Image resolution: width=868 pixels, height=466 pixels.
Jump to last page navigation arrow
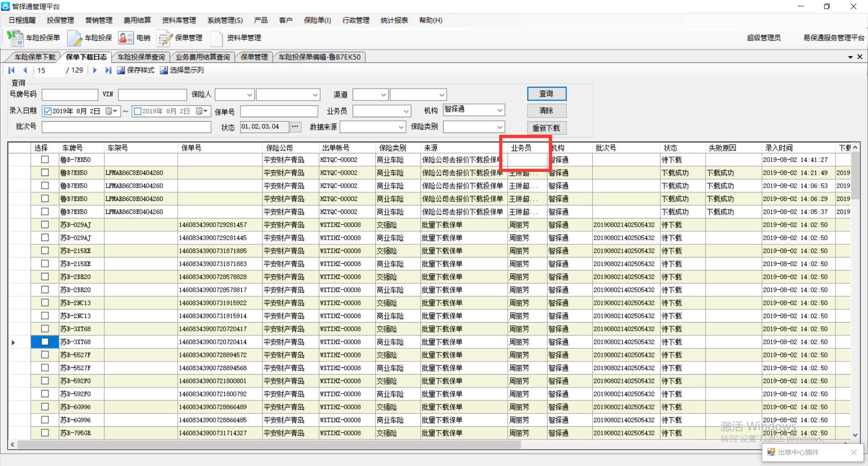(108, 70)
